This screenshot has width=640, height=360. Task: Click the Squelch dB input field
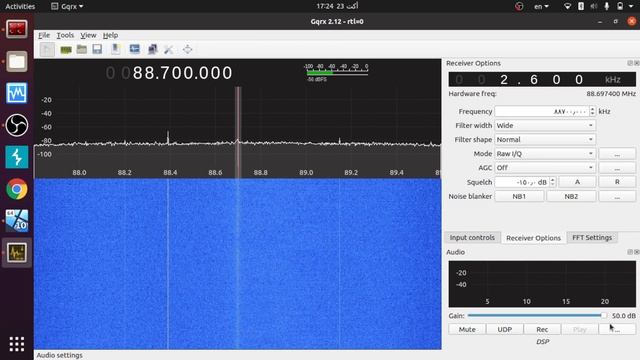point(522,182)
